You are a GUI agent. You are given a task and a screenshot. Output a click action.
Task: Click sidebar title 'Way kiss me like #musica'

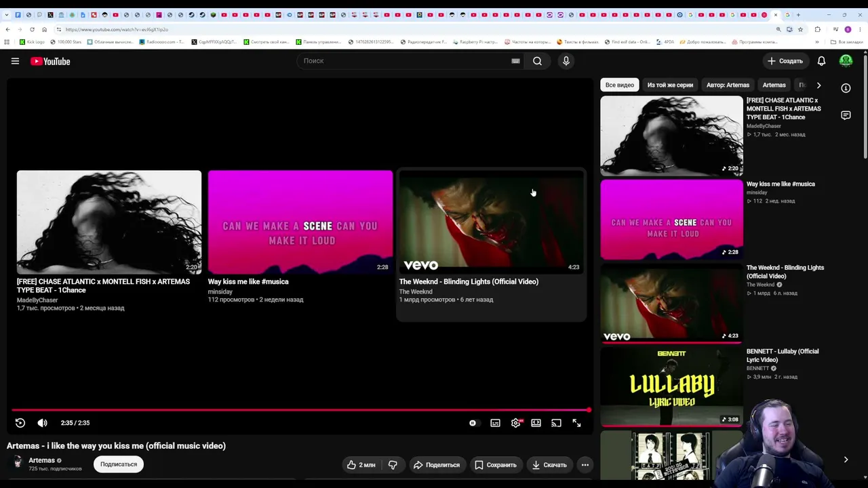click(x=781, y=184)
